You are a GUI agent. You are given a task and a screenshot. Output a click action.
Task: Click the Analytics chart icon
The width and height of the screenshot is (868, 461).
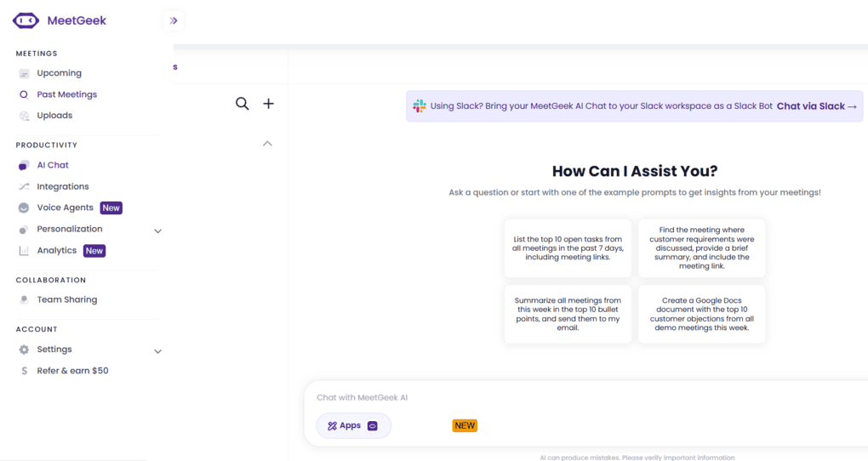(x=24, y=251)
